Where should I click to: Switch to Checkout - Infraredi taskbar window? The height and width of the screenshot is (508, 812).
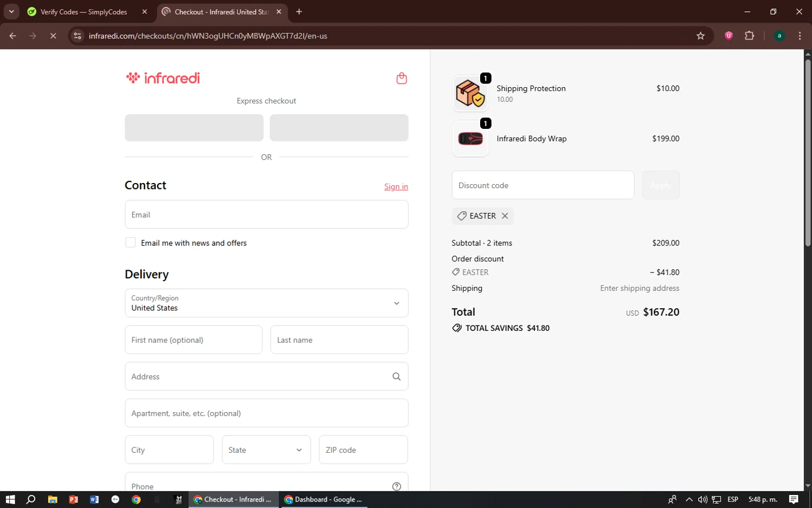pos(233,499)
